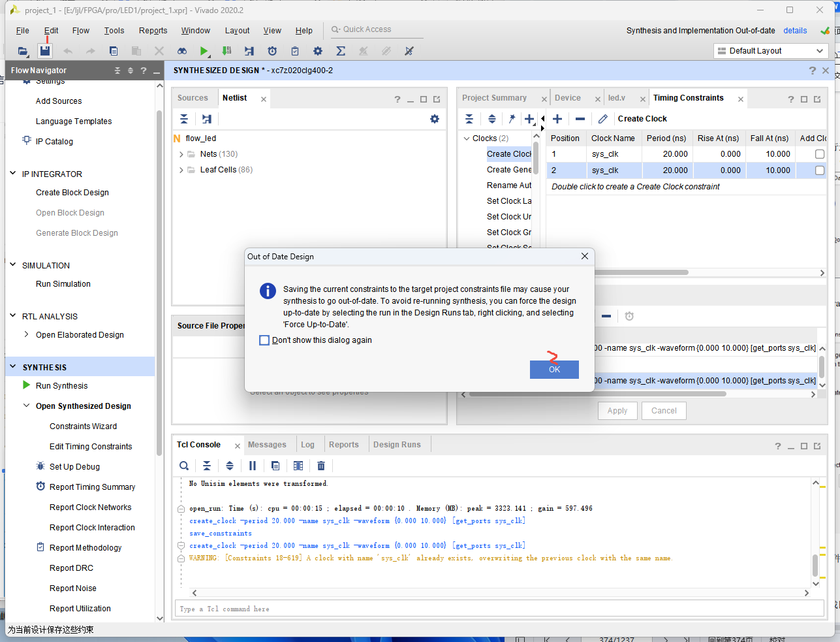Image resolution: width=840 pixels, height=642 pixels.
Task: Click the details link for out-of-date status
Action: click(795, 31)
